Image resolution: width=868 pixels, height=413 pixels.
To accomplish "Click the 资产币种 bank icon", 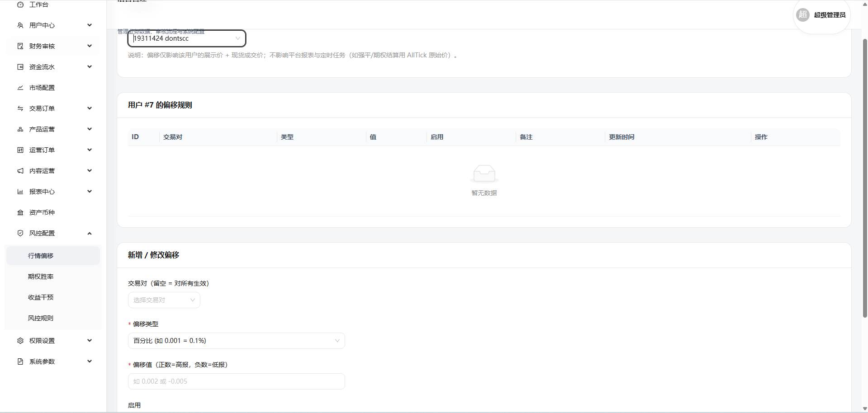I will [20, 212].
